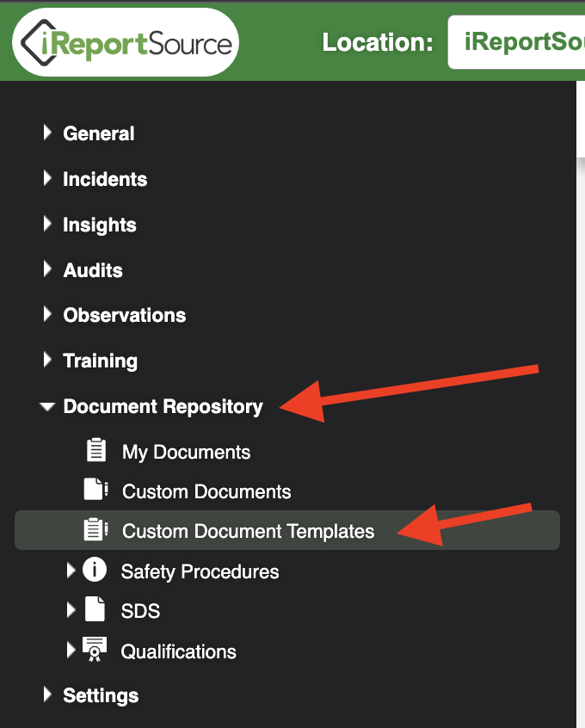
Task: Open the General menu section
Action: [x=98, y=133]
